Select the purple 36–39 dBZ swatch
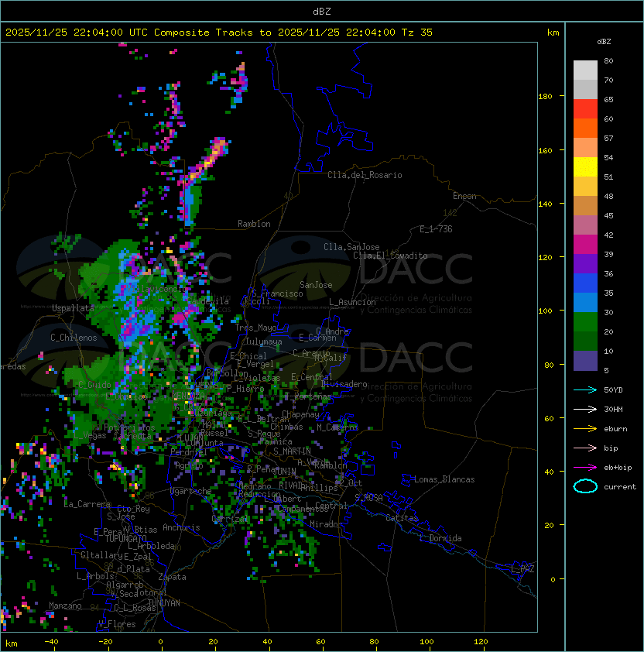 tap(585, 263)
